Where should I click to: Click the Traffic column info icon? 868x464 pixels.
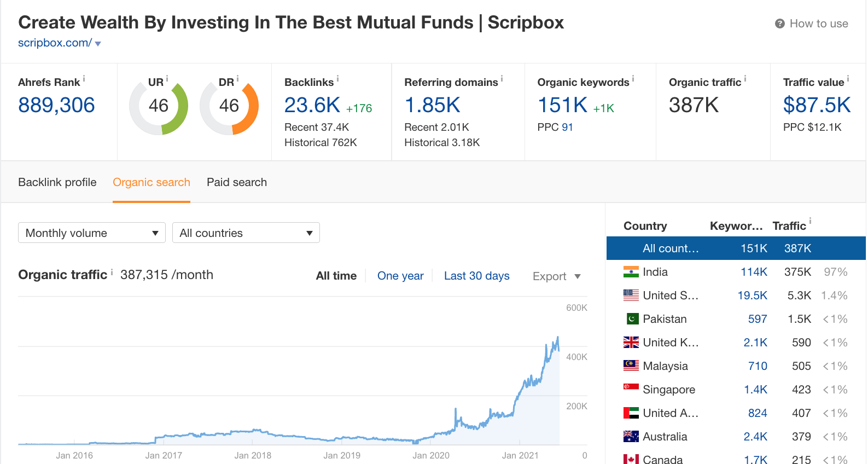pyautogui.click(x=810, y=222)
